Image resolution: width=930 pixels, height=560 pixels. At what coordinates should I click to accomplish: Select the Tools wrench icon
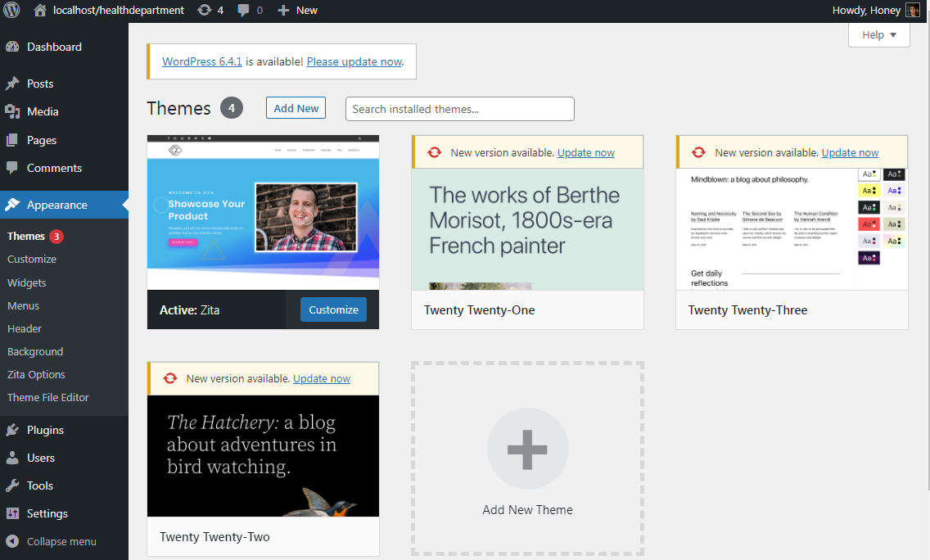coord(12,485)
